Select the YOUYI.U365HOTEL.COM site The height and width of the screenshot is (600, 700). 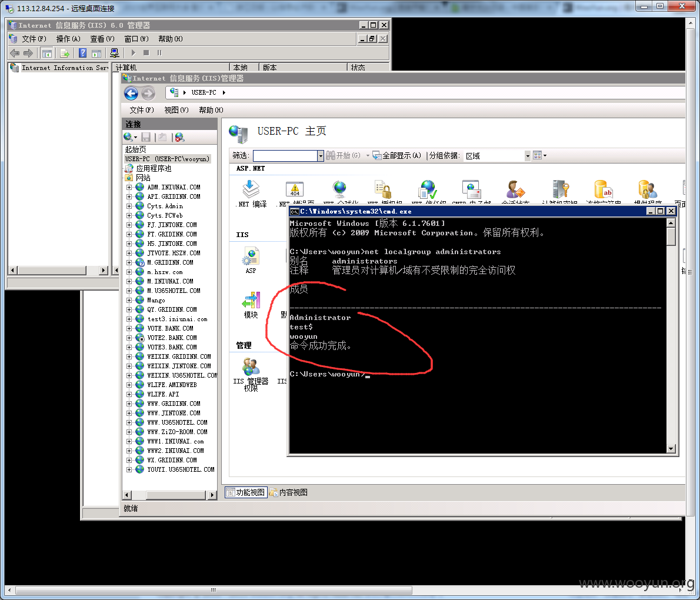181,469
